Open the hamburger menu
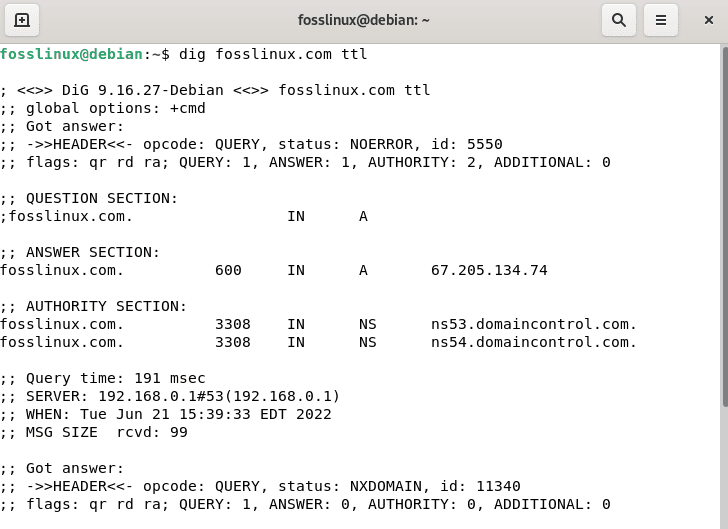Screen dimensions: 728x529 [x=661, y=20]
